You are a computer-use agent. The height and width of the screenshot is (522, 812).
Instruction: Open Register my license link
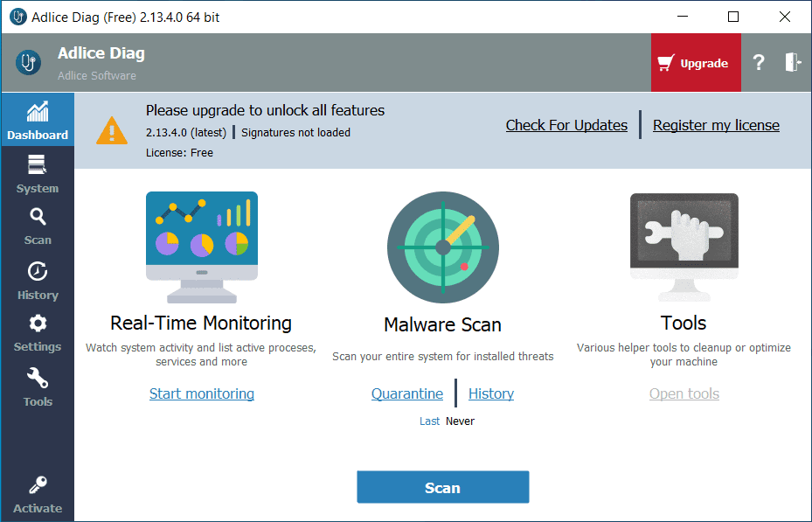pyautogui.click(x=716, y=125)
